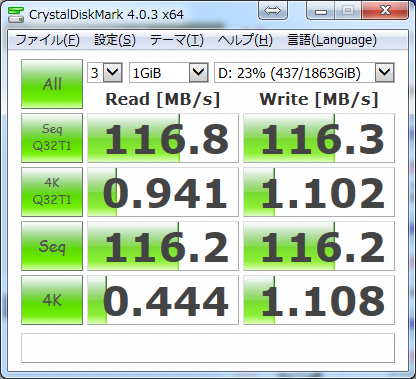Close the CrystalDiskMark window
416x379 pixels.
click(385, 11)
